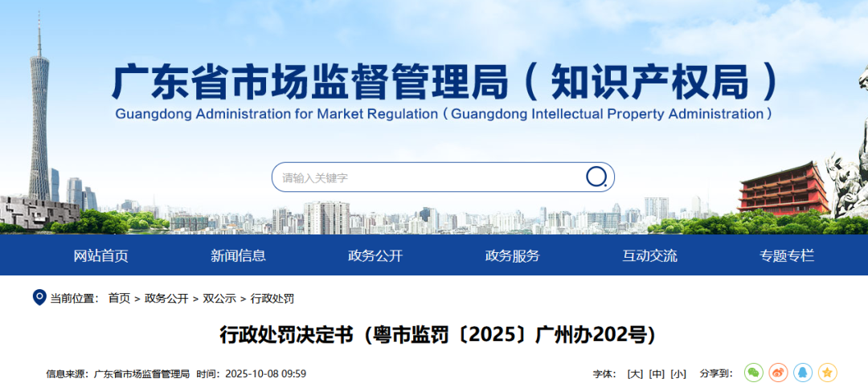The width and height of the screenshot is (868, 391).
Task: Share the page to WeChat
Action: tap(753, 373)
